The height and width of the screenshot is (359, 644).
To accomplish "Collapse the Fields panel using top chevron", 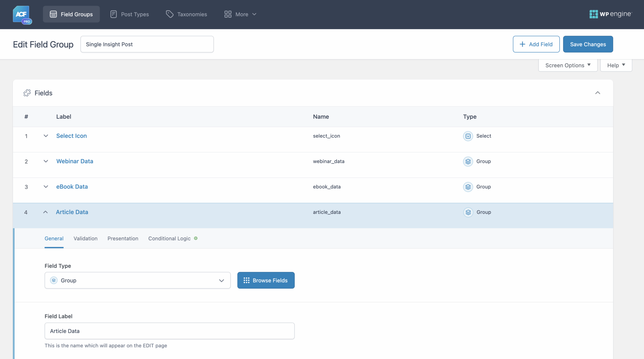I will tap(597, 93).
